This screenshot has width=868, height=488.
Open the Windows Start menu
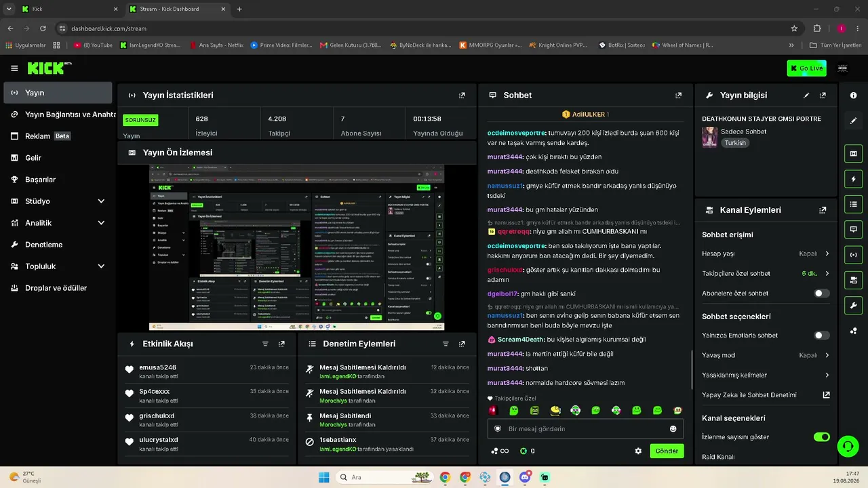323,477
